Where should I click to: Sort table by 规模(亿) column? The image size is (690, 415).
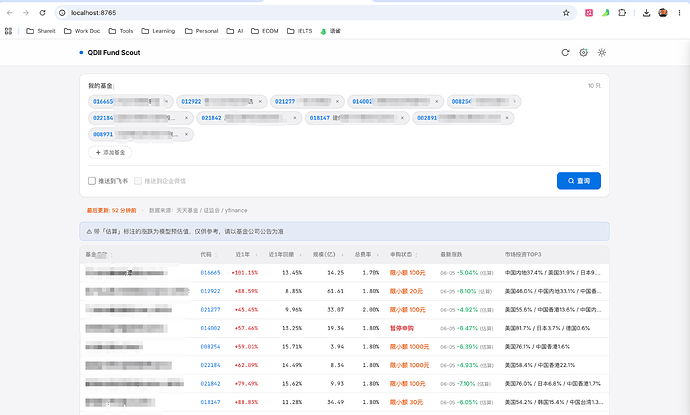(x=328, y=254)
